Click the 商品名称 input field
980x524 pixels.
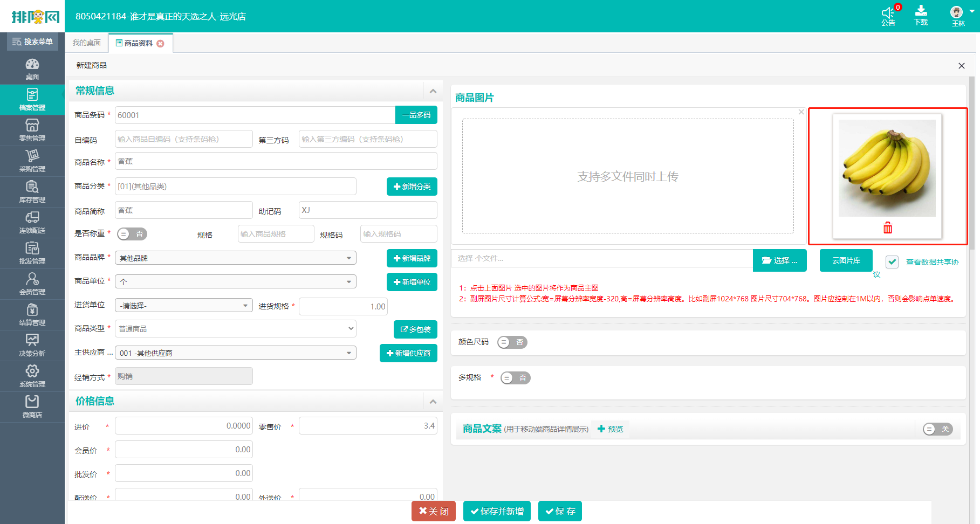[x=276, y=161]
